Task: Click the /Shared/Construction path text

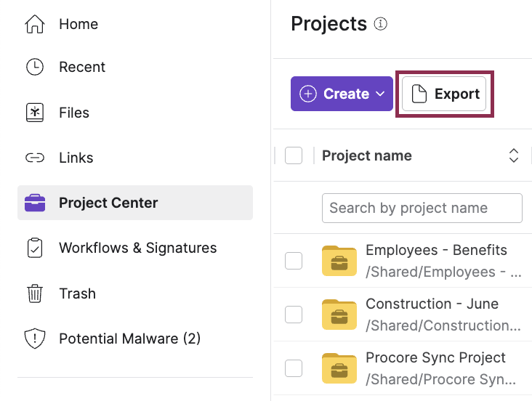Action: pyautogui.click(x=443, y=325)
